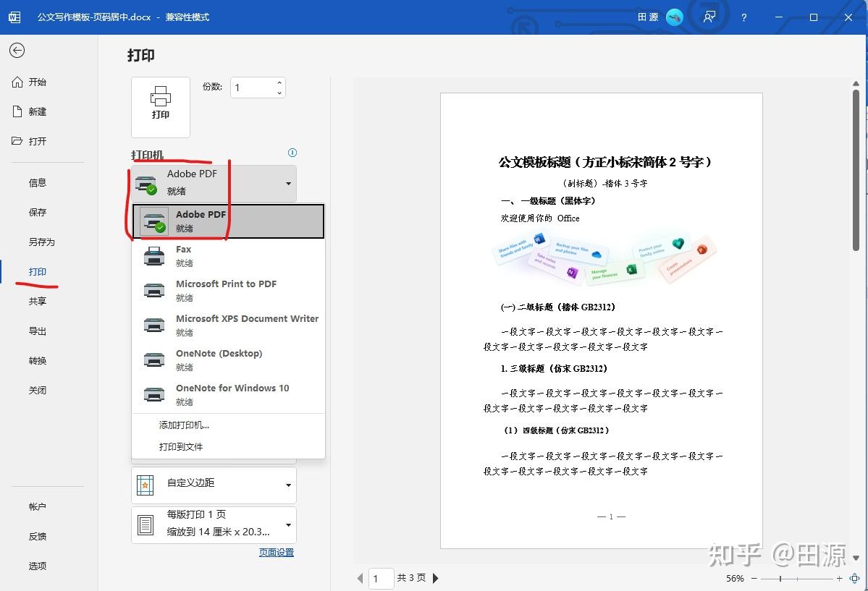Switch to the 信息 sidebar section

coord(37,182)
